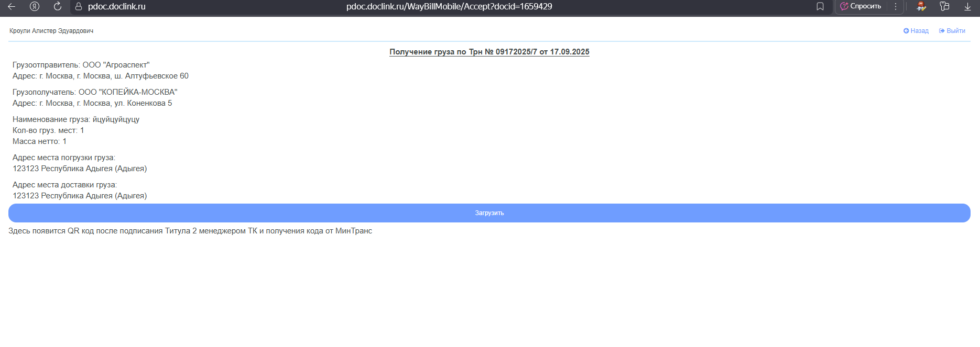
Task: Click the pdoc.doclink.ru domain in address bar
Action: pos(117,6)
